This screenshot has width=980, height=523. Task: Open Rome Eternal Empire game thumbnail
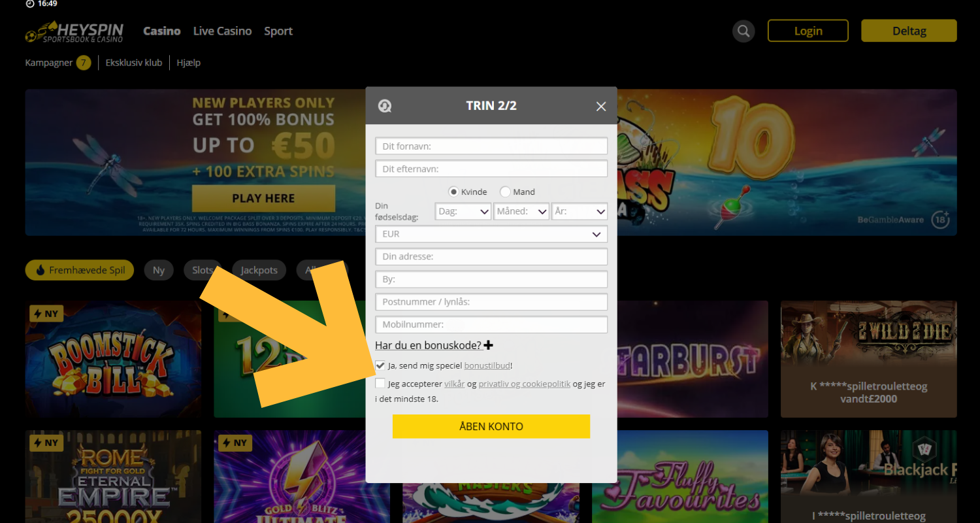113,476
